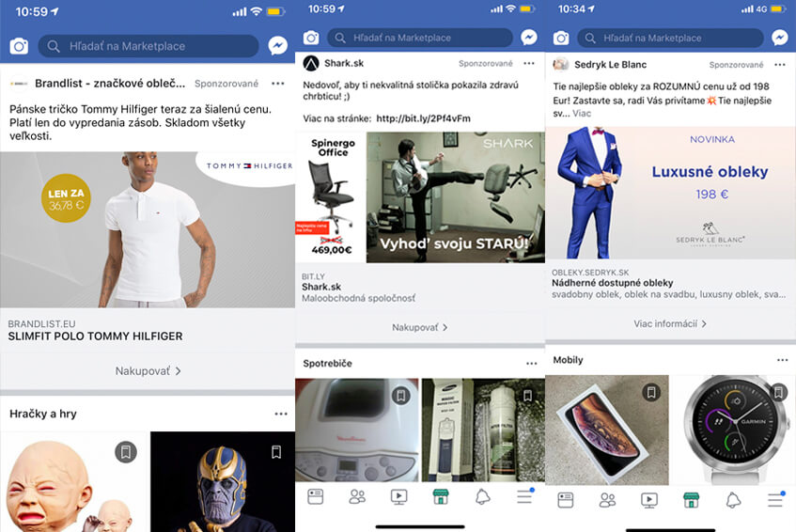Save the Thanos mask listing
The height and width of the screenshot is (532, 796).
276,452
